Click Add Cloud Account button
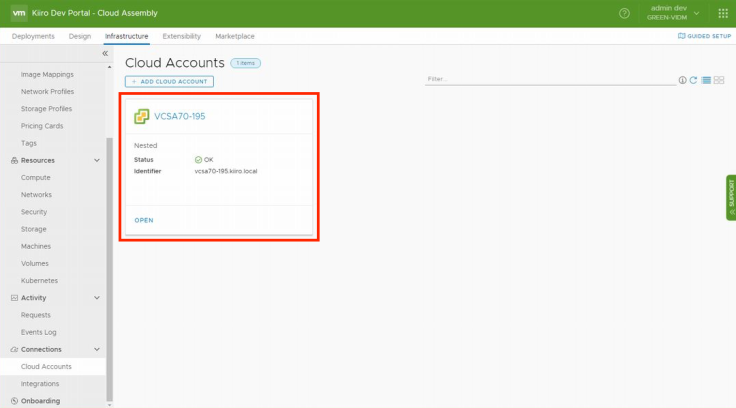 pyautogui.click(x=169, y=82)
